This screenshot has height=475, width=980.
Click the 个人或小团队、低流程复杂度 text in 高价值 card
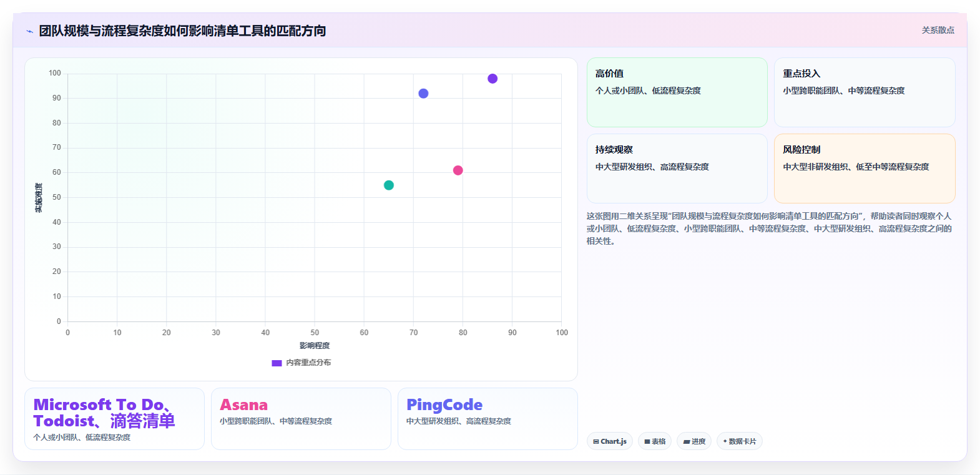(648, 91)
